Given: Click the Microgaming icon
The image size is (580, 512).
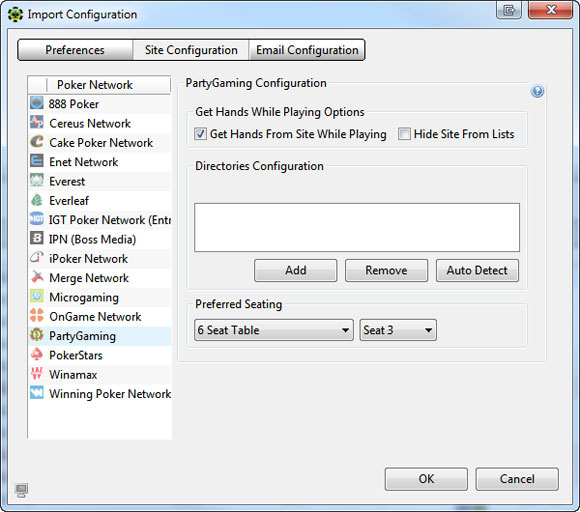Looking at the screenshot, I should coord(37,296).
